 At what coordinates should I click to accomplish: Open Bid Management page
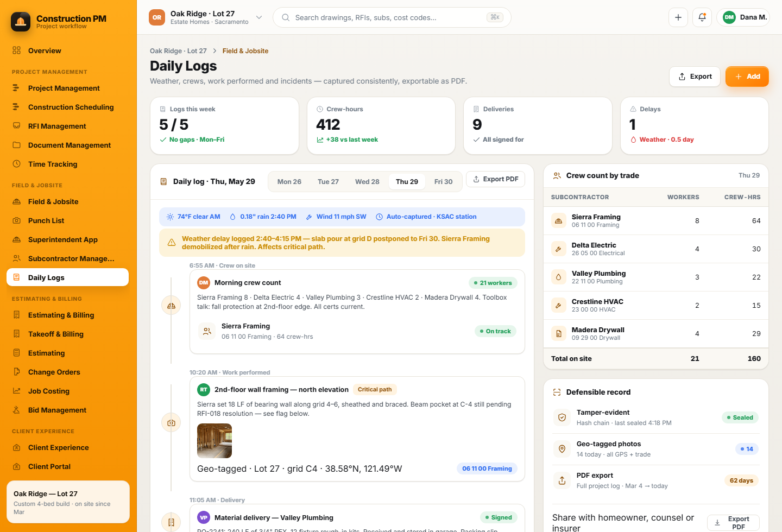pyautogui.click(x=68, y=410)
